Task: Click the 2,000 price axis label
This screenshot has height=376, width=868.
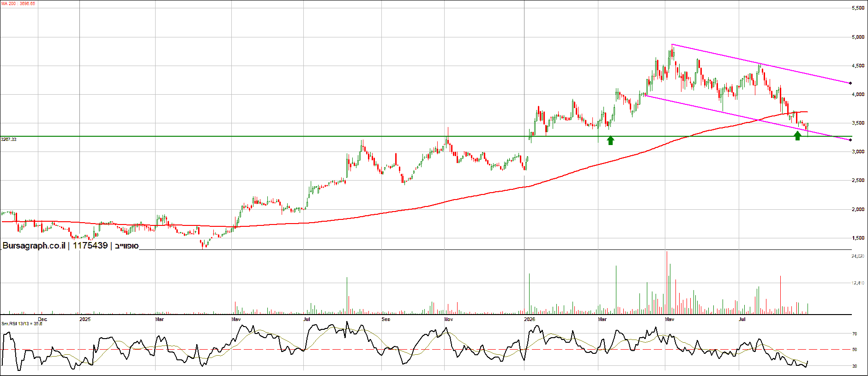Action: pos(858,209)
